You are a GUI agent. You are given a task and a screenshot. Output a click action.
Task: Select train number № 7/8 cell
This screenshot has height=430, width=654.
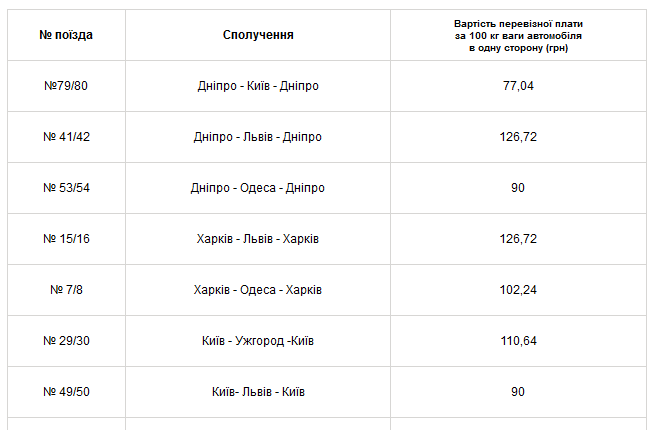[66, 290]
